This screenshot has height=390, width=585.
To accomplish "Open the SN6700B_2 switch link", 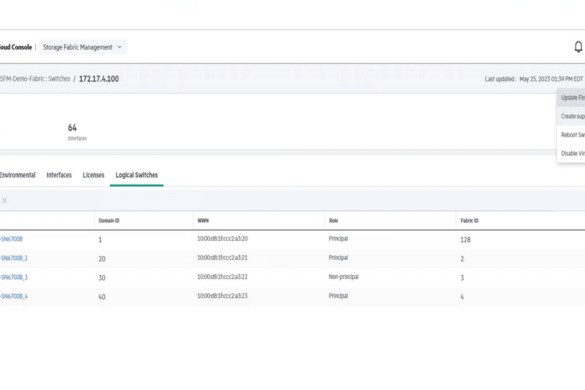I will [13, 258].
